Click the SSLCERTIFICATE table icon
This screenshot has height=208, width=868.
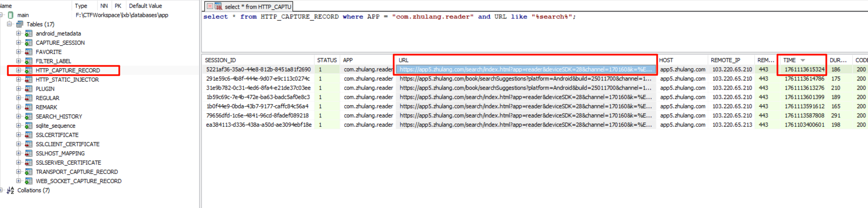29,135
